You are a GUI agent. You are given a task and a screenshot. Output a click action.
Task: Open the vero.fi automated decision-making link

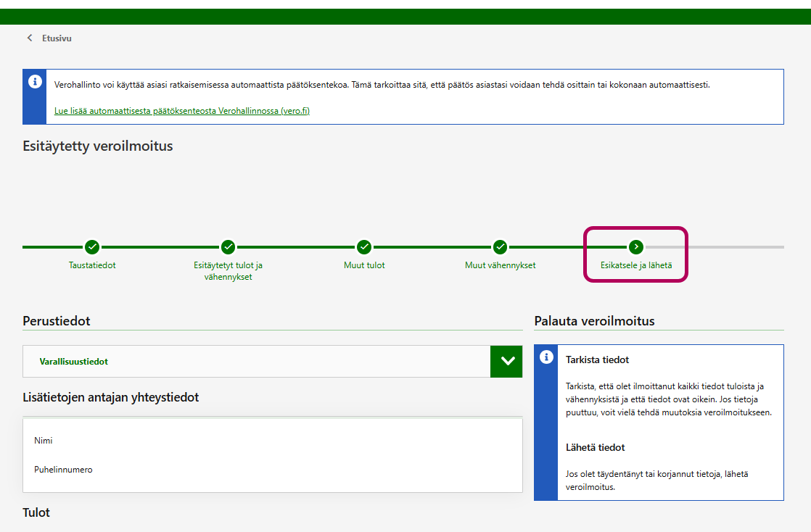click(x=182, y=111)
